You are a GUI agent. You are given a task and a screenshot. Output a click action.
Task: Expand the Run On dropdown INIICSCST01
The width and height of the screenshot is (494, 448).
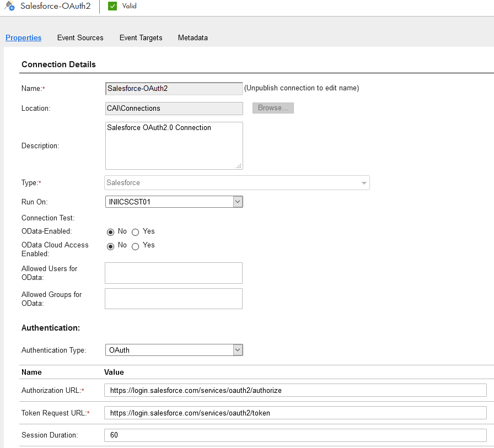(174, 202)
